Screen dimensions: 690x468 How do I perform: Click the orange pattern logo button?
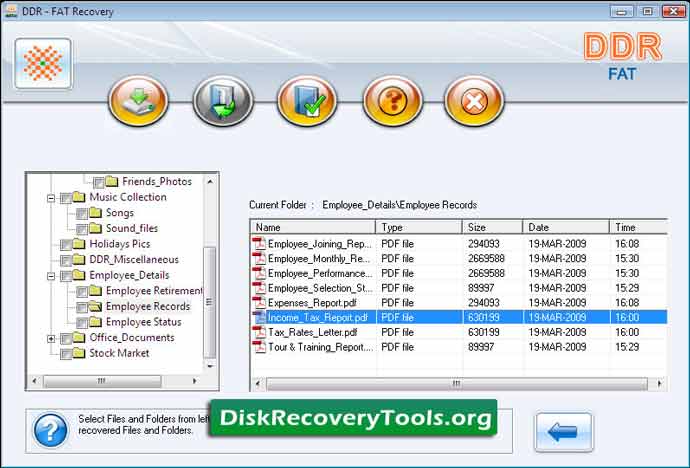point(43,63)
